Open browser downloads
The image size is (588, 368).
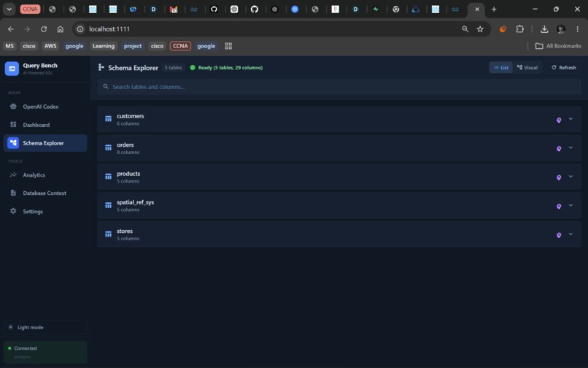[x=544, y=29]
